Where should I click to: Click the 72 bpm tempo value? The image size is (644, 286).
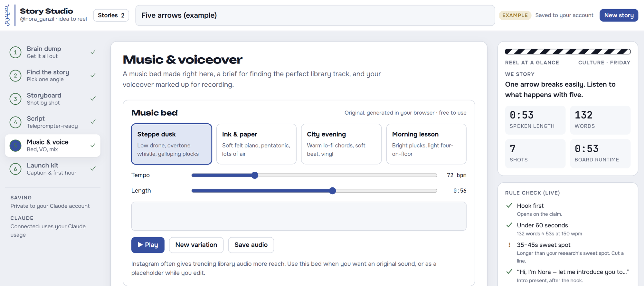click(456, 175)
